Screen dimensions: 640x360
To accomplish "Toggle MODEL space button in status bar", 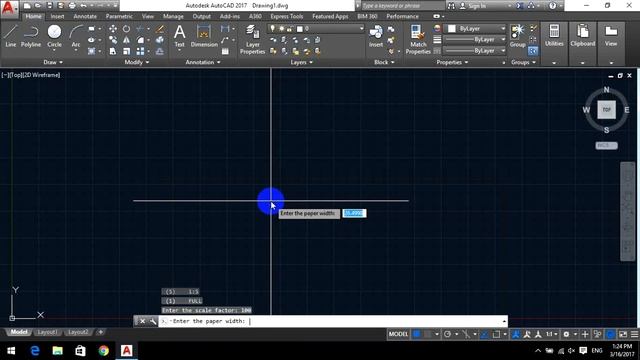I will click(x=398, y=334).
